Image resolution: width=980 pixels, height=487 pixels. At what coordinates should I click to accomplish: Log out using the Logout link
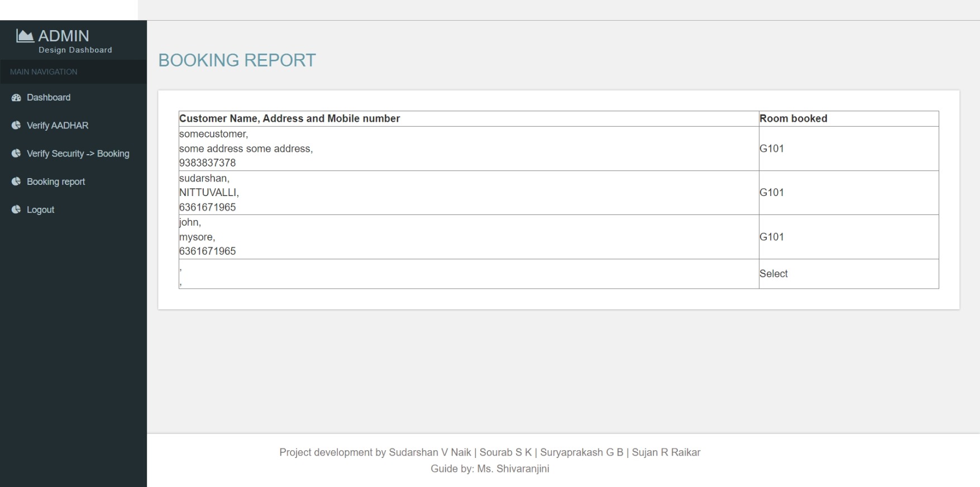(40, 210)
